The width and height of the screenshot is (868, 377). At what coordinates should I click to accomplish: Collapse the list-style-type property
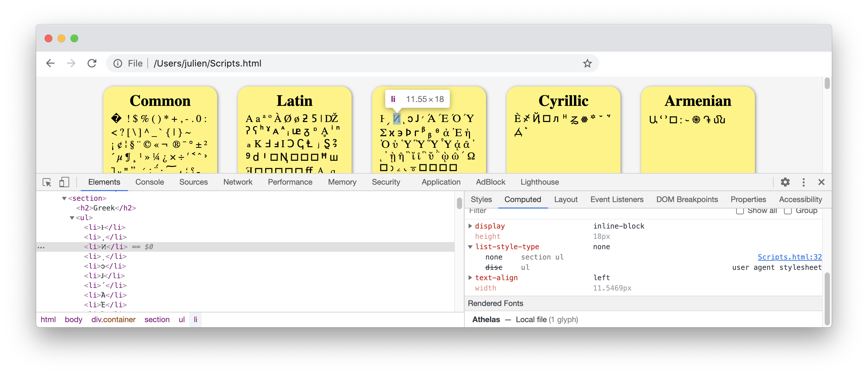coord(470,247)
